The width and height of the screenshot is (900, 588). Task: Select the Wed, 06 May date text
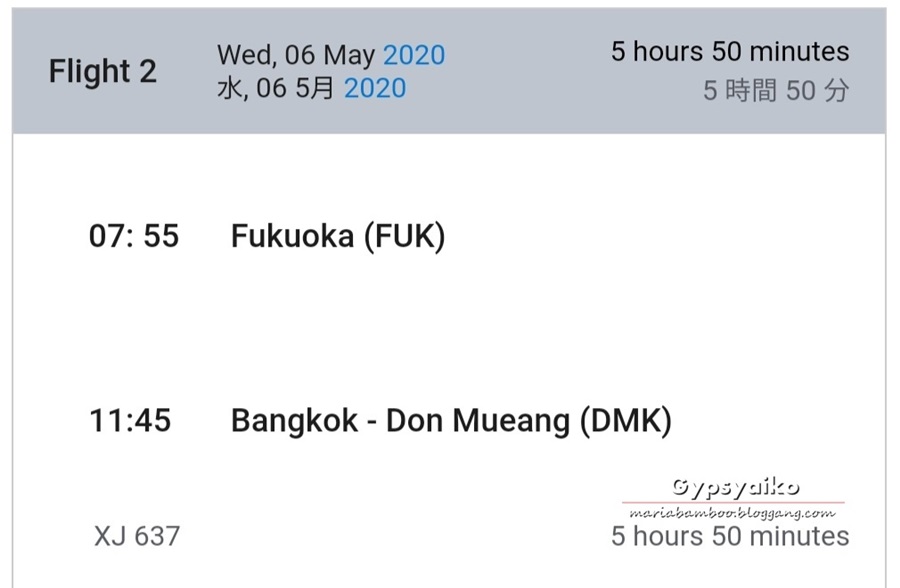(x=296, y=56)
